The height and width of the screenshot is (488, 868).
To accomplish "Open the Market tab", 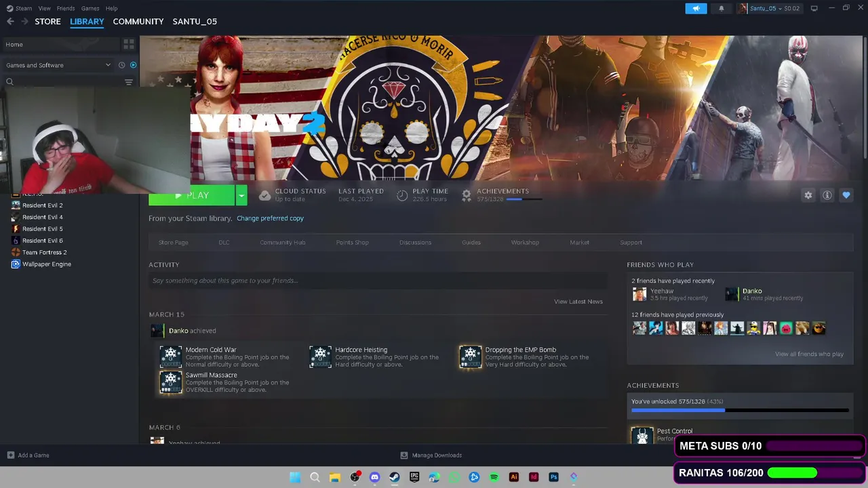I will (580, 243).
